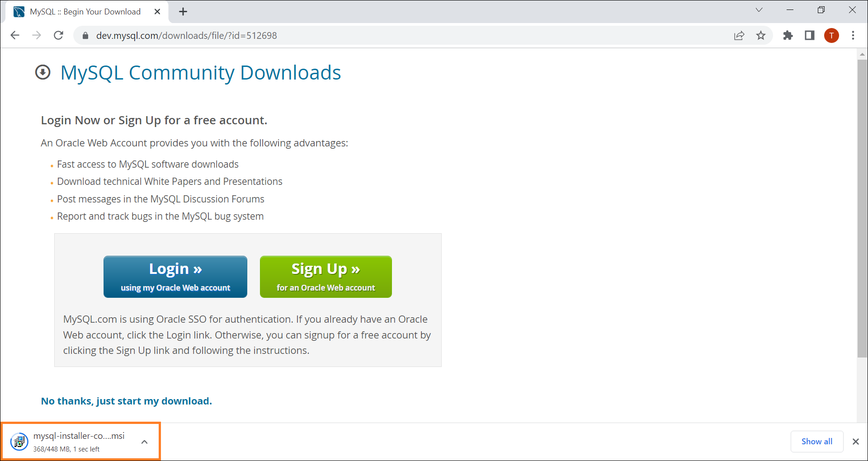
Task: Bookmark this tab with star icon
Action: click(761, 36)
